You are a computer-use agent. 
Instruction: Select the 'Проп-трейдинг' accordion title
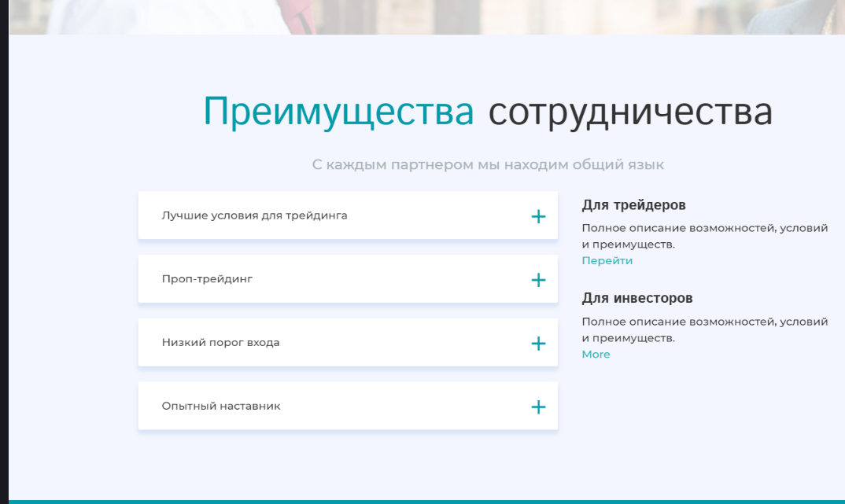(x=207, y=279)
